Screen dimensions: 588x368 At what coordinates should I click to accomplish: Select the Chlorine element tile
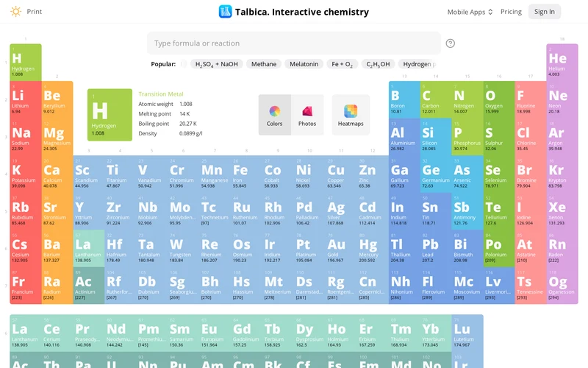tap(530, 137)
